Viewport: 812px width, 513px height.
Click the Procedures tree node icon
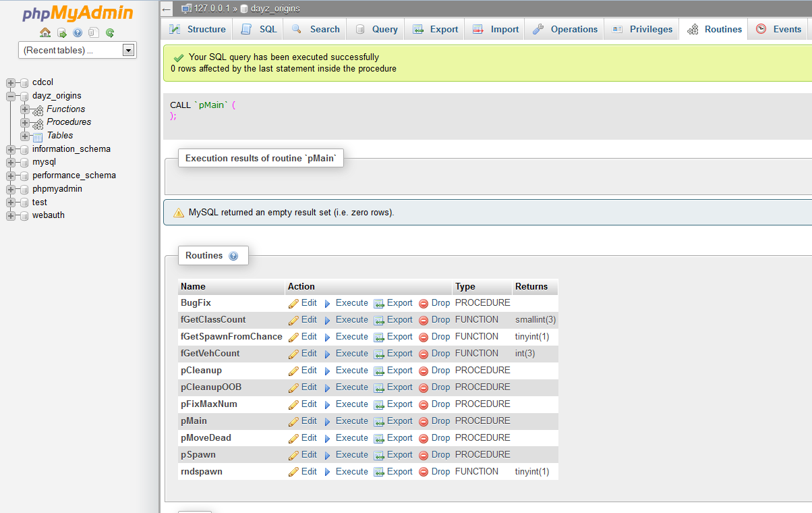coord(38,123)
